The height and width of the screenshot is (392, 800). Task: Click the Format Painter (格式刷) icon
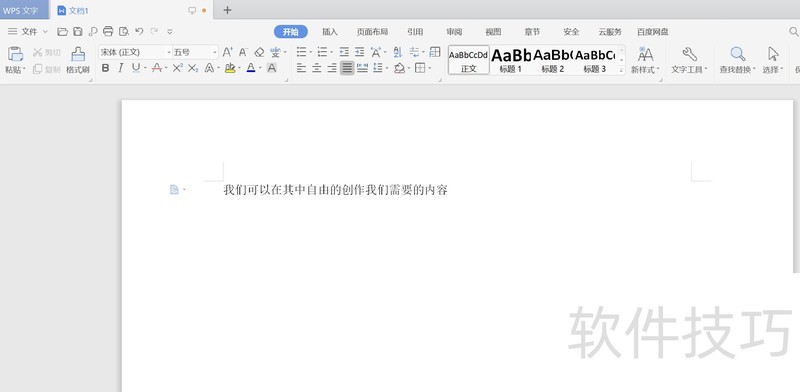78,54
